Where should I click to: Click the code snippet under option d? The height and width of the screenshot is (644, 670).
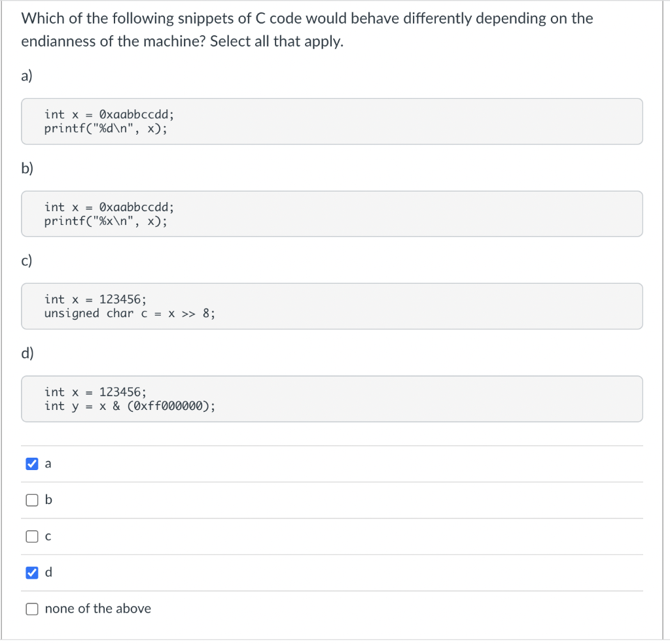tap(332, 399)
